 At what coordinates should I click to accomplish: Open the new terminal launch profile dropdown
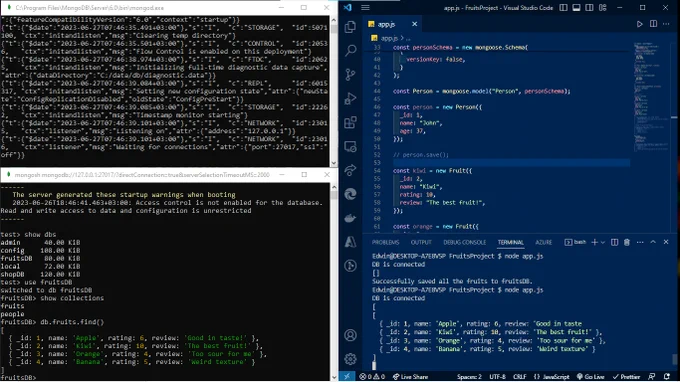point(602,242)
